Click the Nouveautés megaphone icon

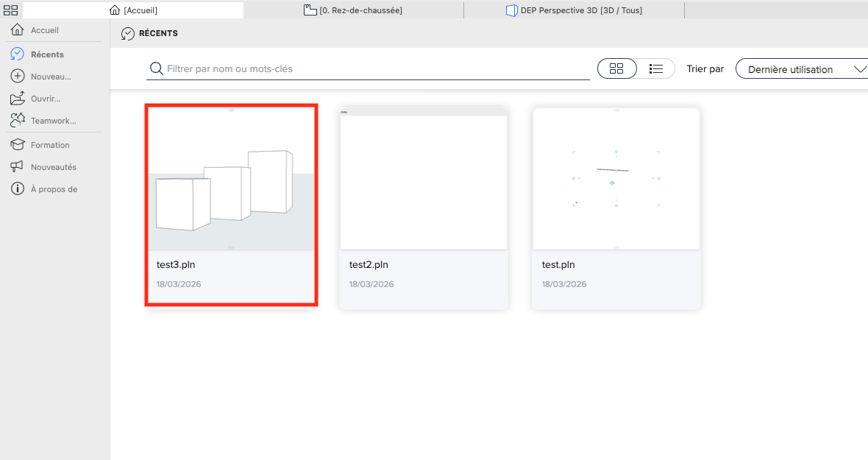(x=17, y=166)
